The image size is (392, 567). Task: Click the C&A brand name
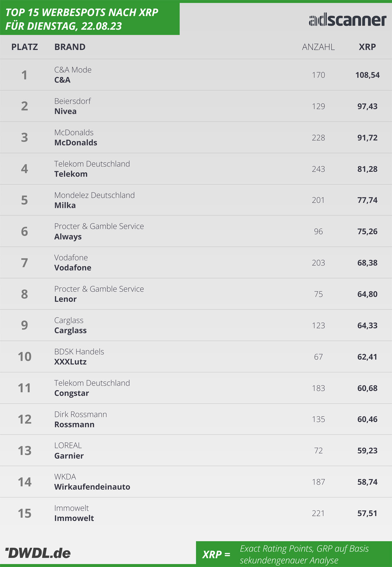click(x=62, y=80)
